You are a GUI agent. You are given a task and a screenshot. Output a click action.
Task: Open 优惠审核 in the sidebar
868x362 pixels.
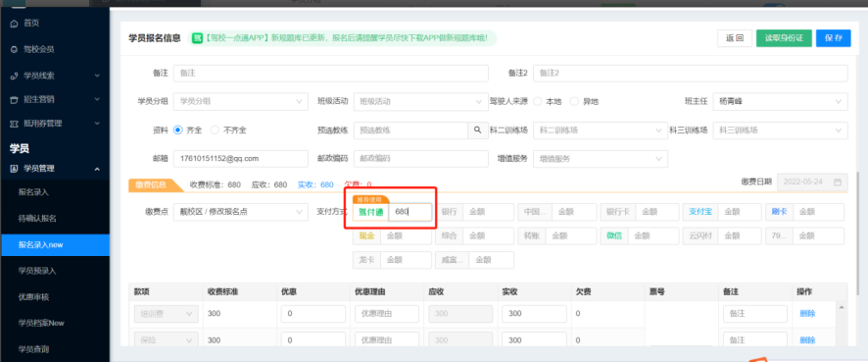coord(33,297)
